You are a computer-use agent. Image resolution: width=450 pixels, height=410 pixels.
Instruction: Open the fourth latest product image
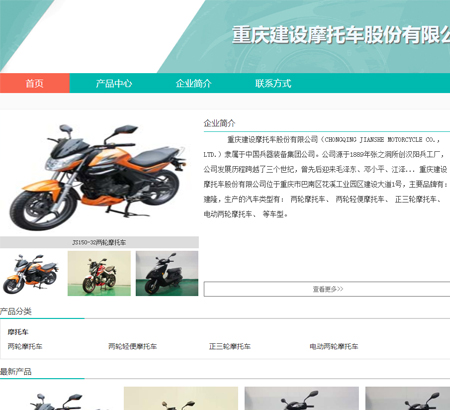(x=408, y=398)
